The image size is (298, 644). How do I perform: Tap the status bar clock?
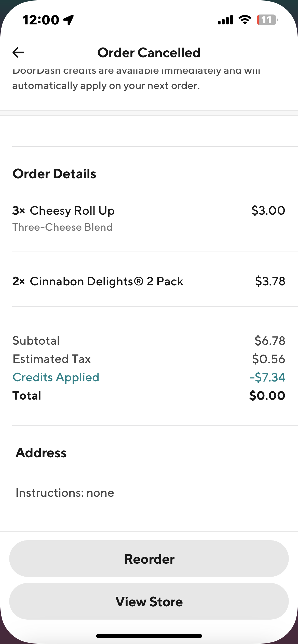[41, 20]
